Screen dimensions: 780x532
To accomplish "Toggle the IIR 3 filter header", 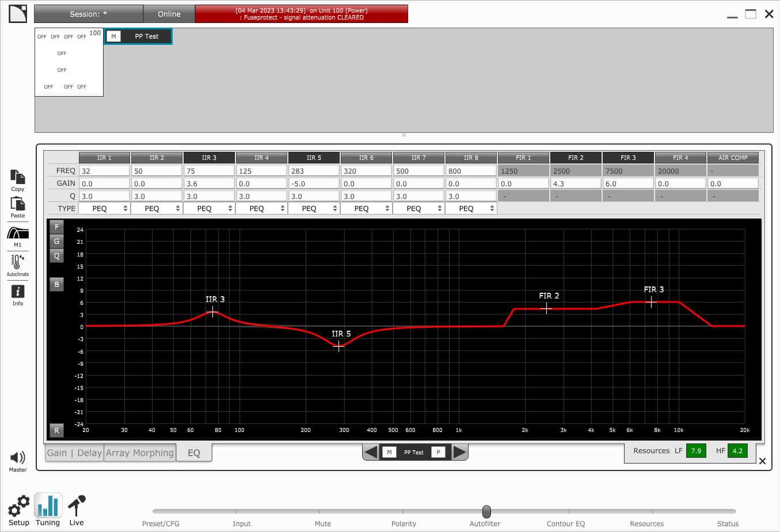I will point(209,158).
